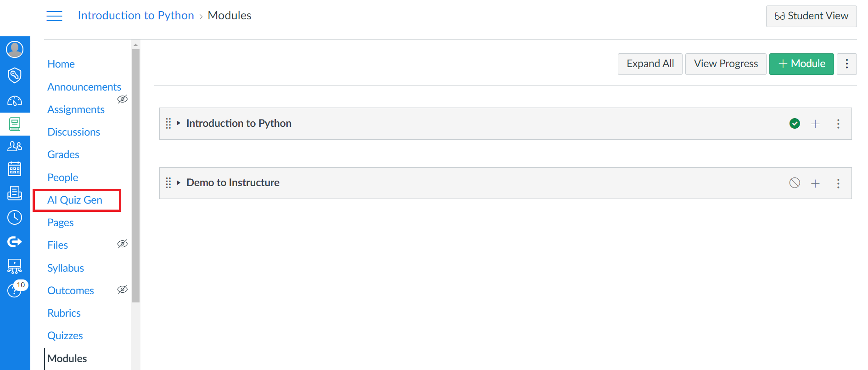This screenshot has height=370, width=868.
Task: Open the Calendar icon in global navigation
Action: click(x=15, y=169)
